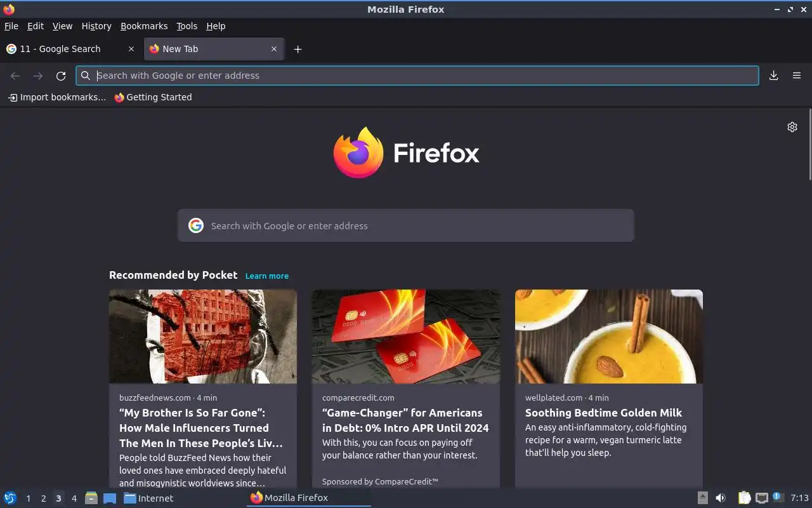Reload the current page
The height and width of the screenshot is (508, 812).
61,76
